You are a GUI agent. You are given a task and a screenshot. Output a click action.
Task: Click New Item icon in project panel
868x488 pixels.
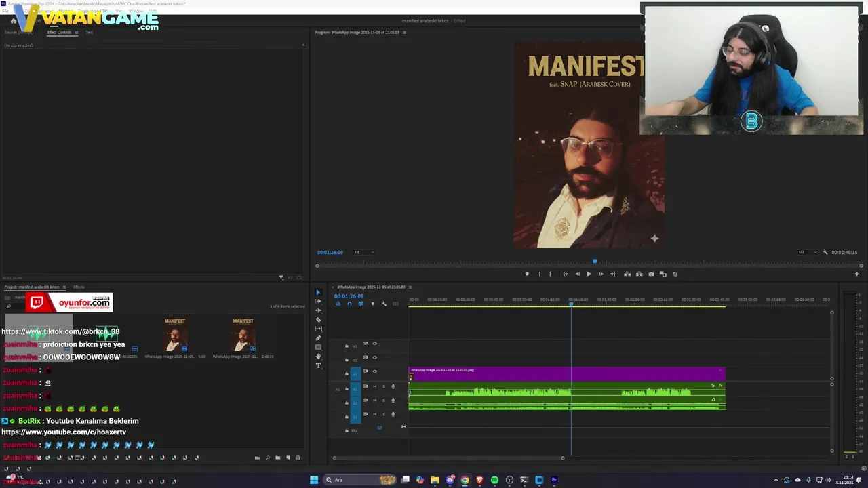288,457
